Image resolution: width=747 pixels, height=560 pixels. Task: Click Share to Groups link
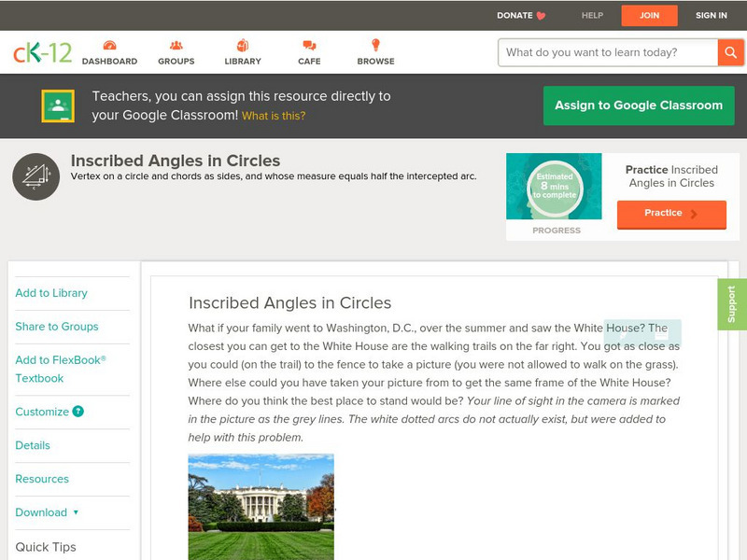click(57, 326)
